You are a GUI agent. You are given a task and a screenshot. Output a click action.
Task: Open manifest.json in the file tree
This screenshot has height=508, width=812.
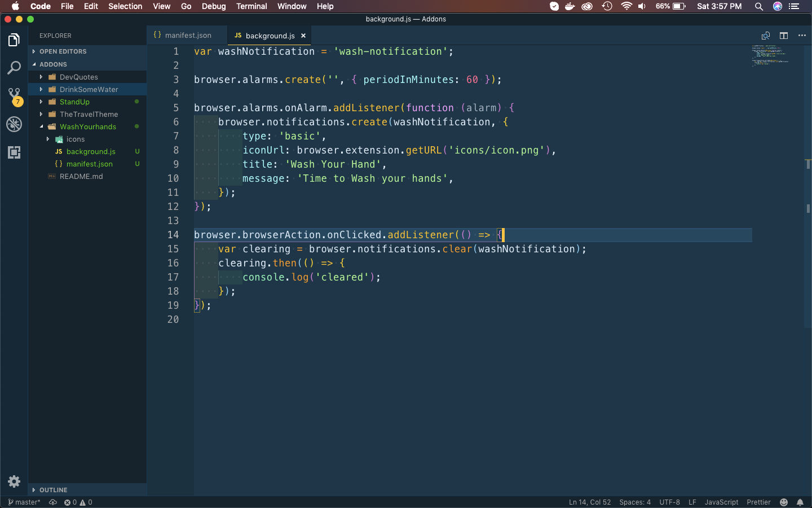(87, 164)
